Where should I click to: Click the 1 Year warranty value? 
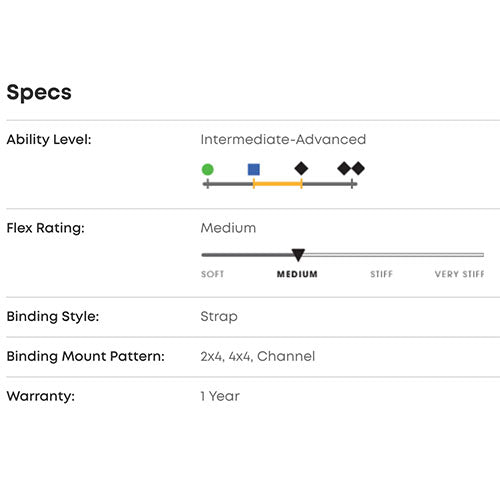tap(220, 396)
